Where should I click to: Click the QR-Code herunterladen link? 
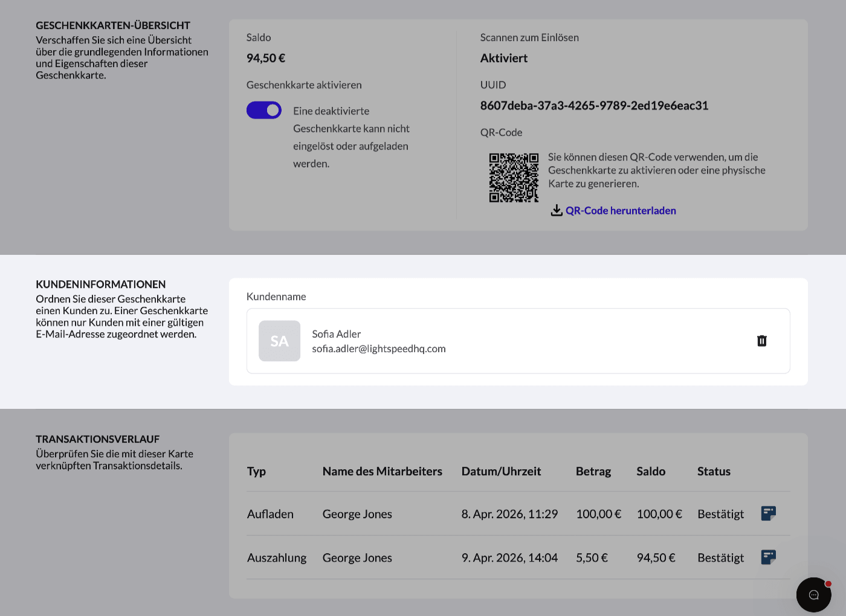(x=621, y=211)
